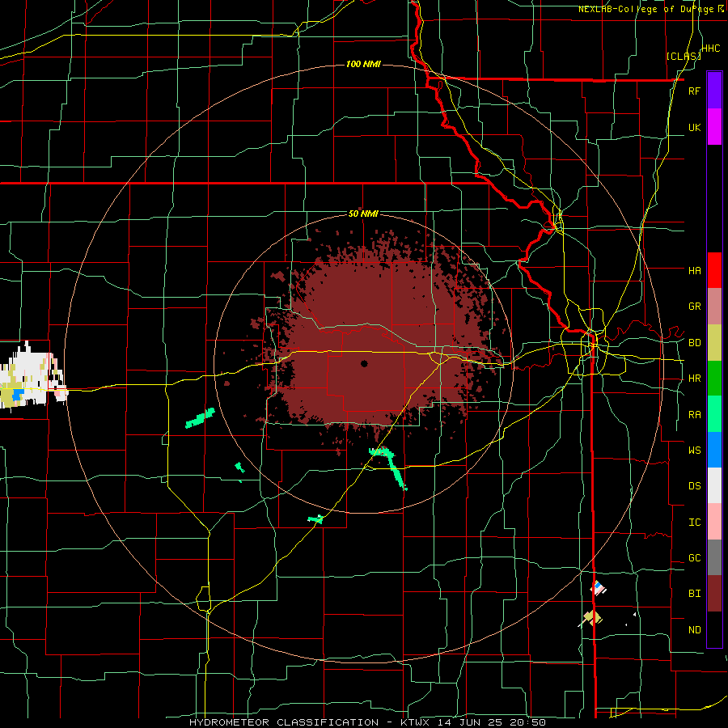This screenshot has height=728, width=728.
Task: Click the yellow big drops echo near state line
Action: point(592,617)
